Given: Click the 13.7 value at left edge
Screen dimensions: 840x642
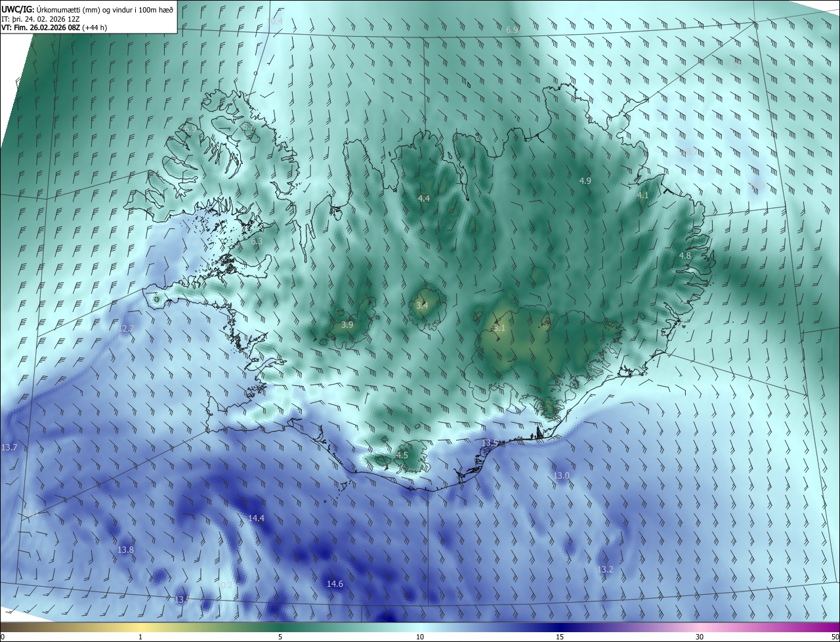Looking at the screenshot, I should 9,447.
